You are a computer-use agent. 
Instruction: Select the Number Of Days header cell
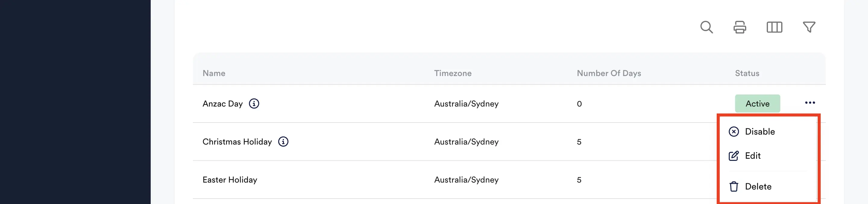pyautogui.click(x=609, y=73)
